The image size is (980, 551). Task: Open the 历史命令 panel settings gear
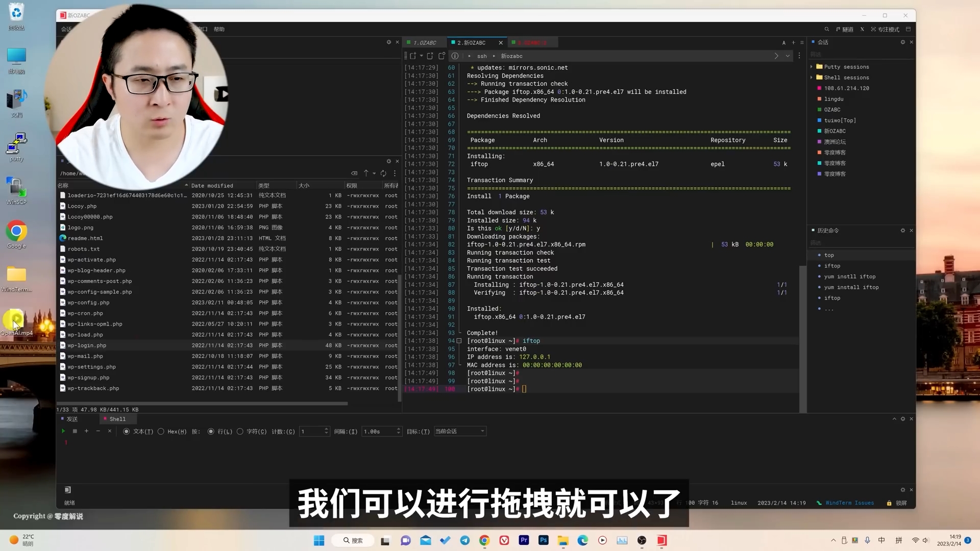(x=902, y=230)
